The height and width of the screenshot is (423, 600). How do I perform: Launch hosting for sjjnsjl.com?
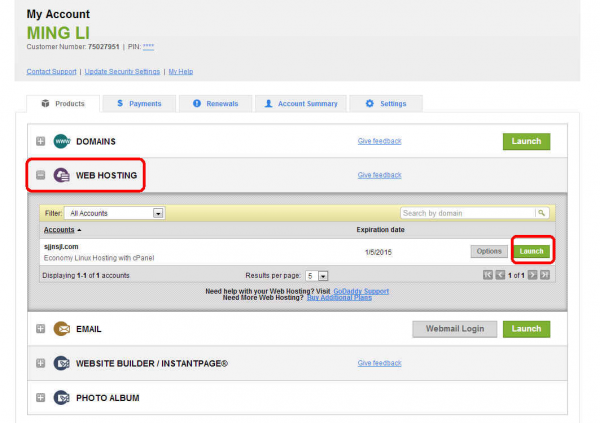(531, 251)
